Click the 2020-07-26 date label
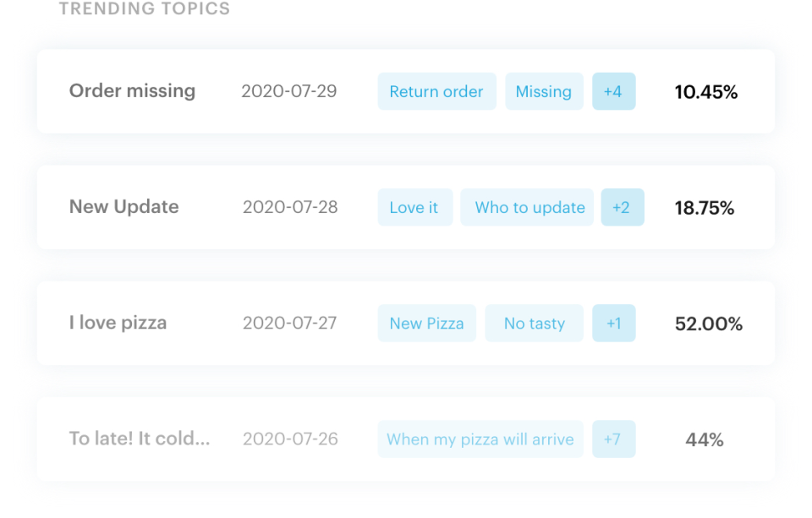The image size is (812, 518). (290, 439)
